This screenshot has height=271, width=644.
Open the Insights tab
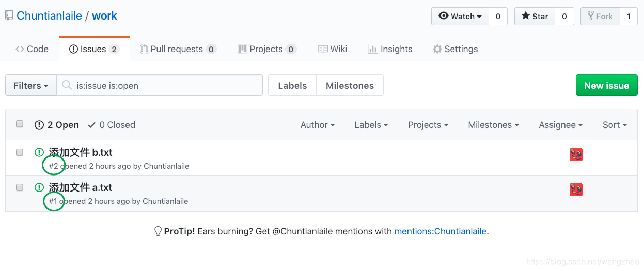390,49
